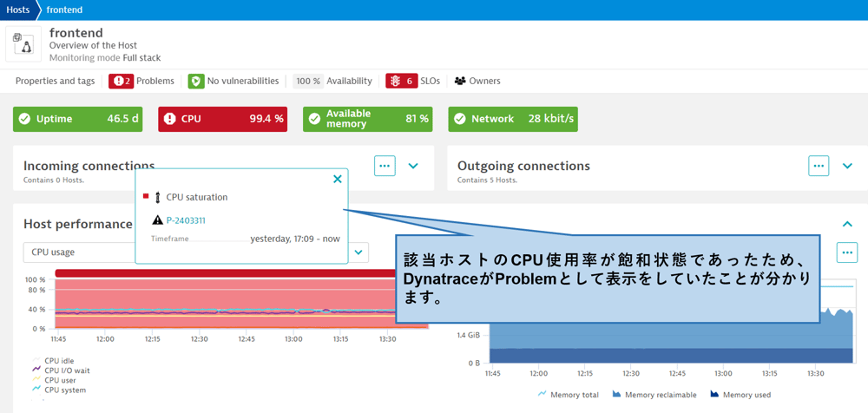Click the frontend host Linux icon
Screen dimensions: 868x413
click(x=23, y=44)
